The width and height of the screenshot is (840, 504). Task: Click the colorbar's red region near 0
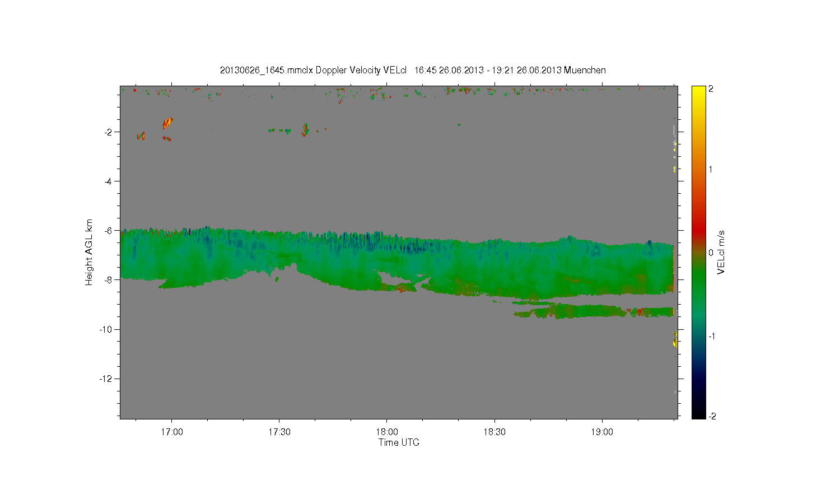698,230
